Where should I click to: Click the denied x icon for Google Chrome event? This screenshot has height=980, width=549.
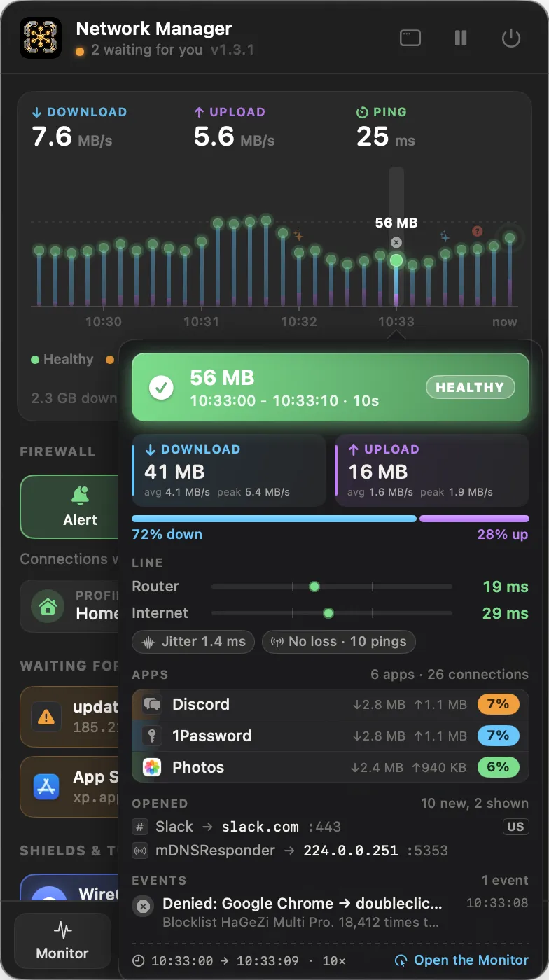click(x=143, y=906)
